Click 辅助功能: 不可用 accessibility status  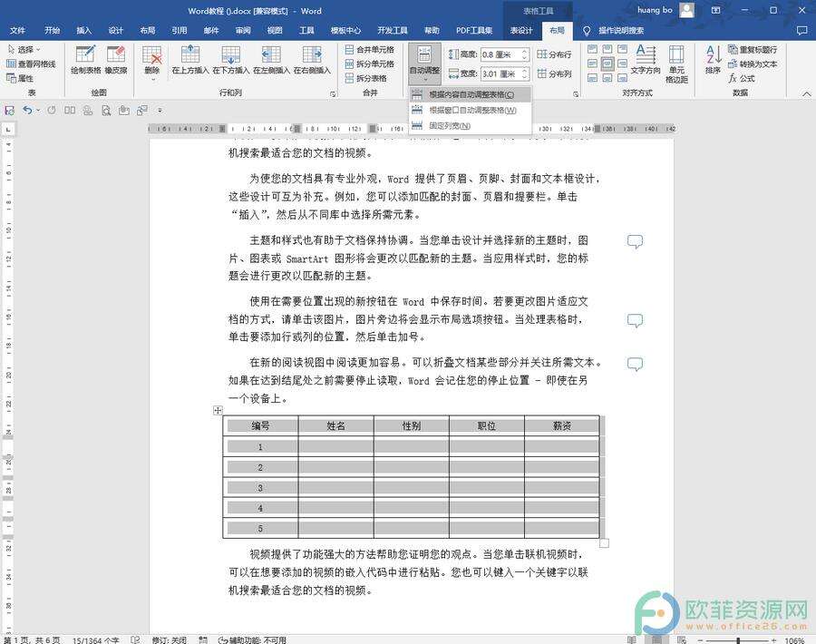[252, 639]
